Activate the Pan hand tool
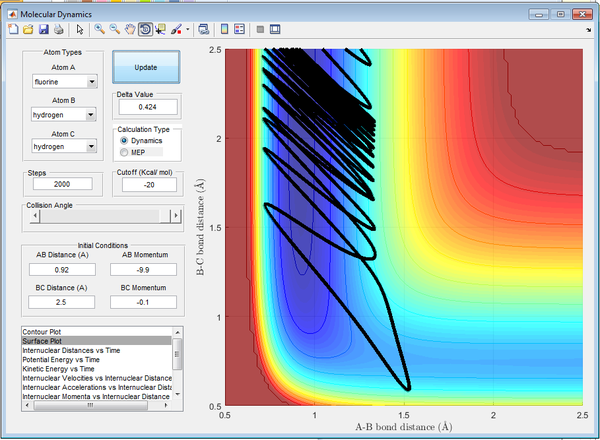Viewport: 600px width, 440px height. 130,30
